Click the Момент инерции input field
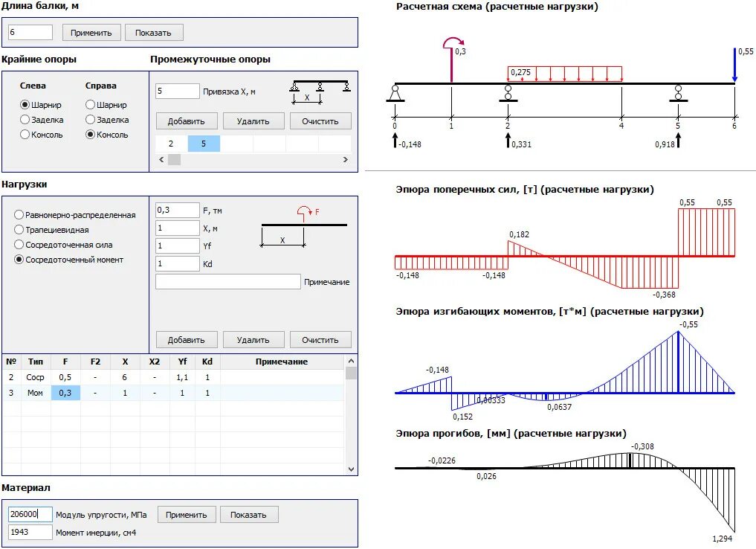 pyautogui.click(x=30, y=532)
